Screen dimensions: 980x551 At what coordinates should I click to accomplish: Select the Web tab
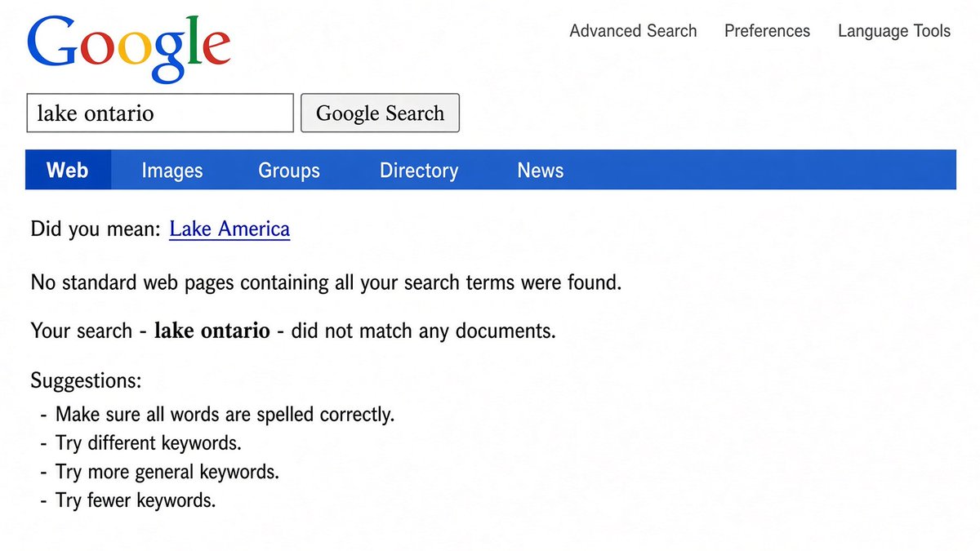(68, 170)
